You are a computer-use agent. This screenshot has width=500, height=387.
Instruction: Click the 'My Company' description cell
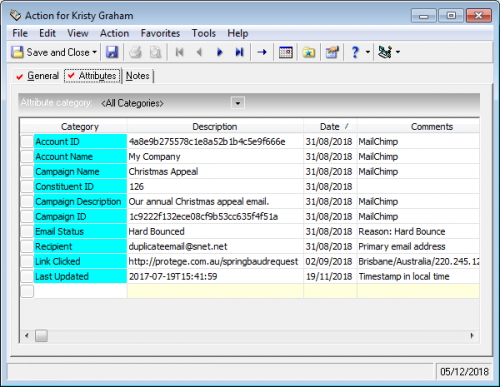click(215, 156)
